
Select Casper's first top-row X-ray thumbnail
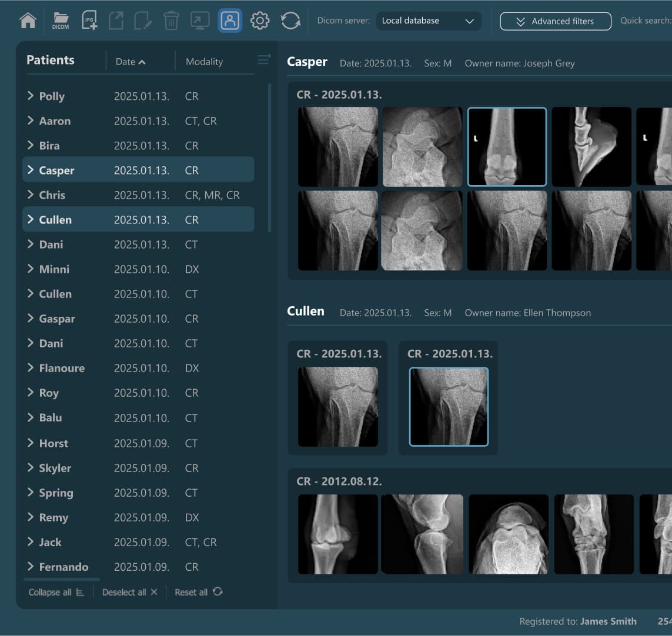tap(338, 147)
